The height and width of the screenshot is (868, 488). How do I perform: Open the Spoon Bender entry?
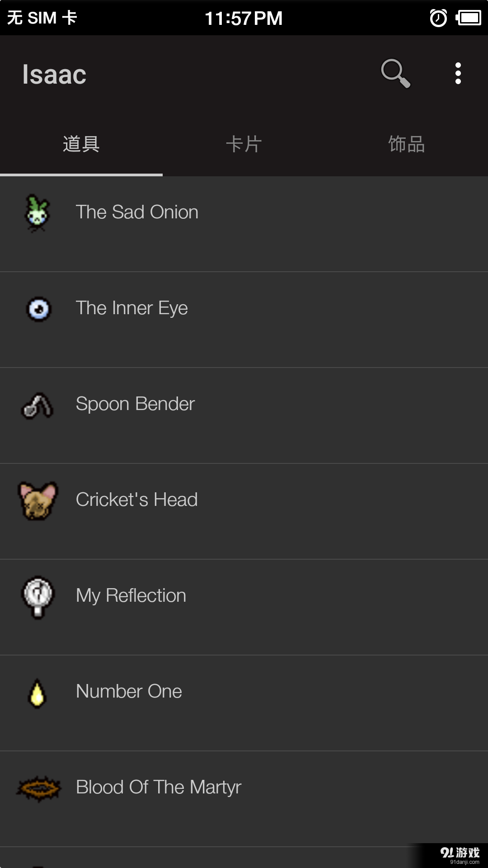coord(135,404)
